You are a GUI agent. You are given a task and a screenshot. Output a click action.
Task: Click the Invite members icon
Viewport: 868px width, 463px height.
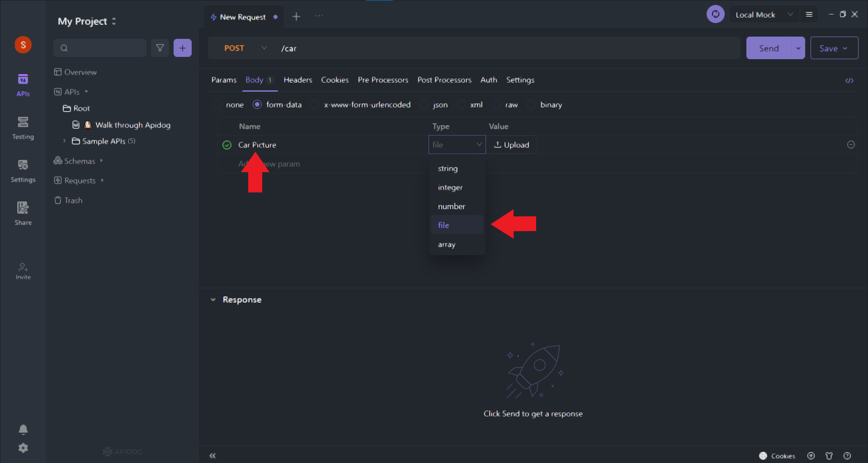[x=23, y=271]
